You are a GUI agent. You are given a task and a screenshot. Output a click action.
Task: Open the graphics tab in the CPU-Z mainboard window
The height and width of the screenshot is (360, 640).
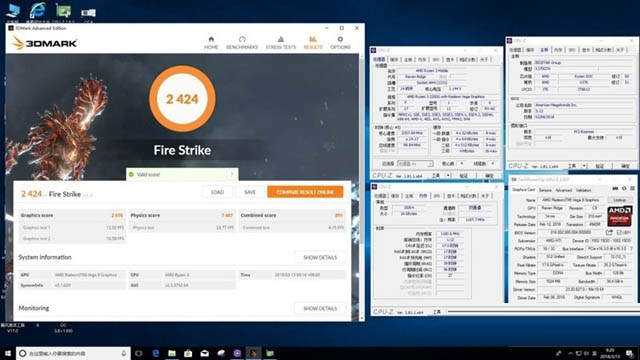click(x=586, y=50)
